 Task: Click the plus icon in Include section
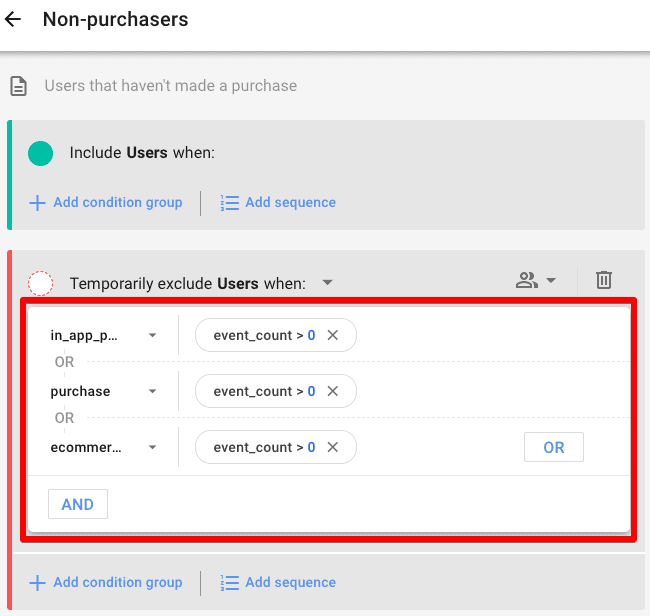pos(37,203)
